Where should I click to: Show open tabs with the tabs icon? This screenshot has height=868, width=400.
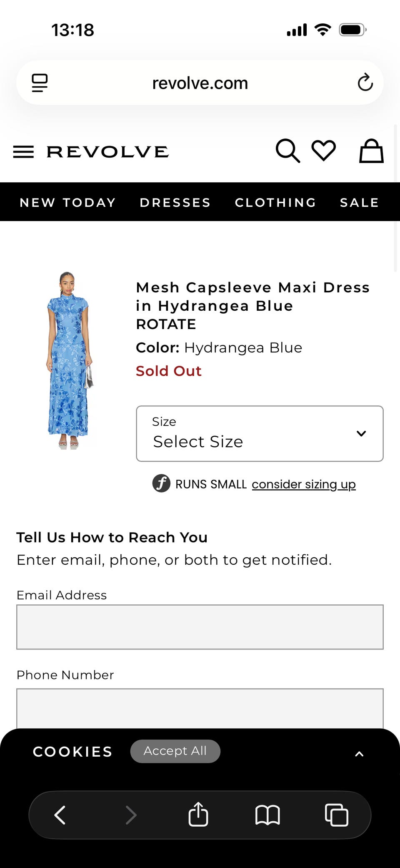tap(336, 815)
